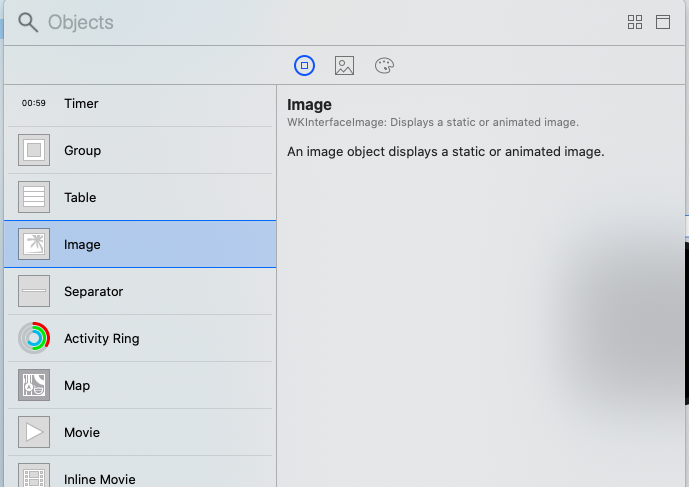The width and height of the screenshot is (689, 487).
Task: Click the Image palm tree icon
Action: click(34, 244)
